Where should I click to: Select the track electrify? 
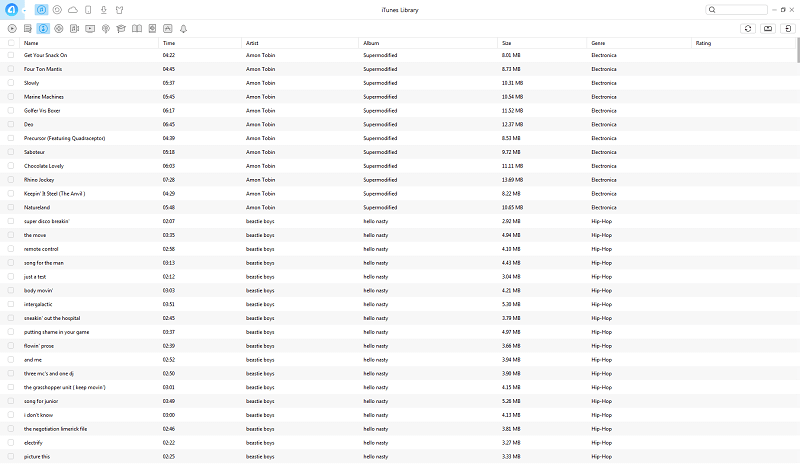[x=33, y=443]
